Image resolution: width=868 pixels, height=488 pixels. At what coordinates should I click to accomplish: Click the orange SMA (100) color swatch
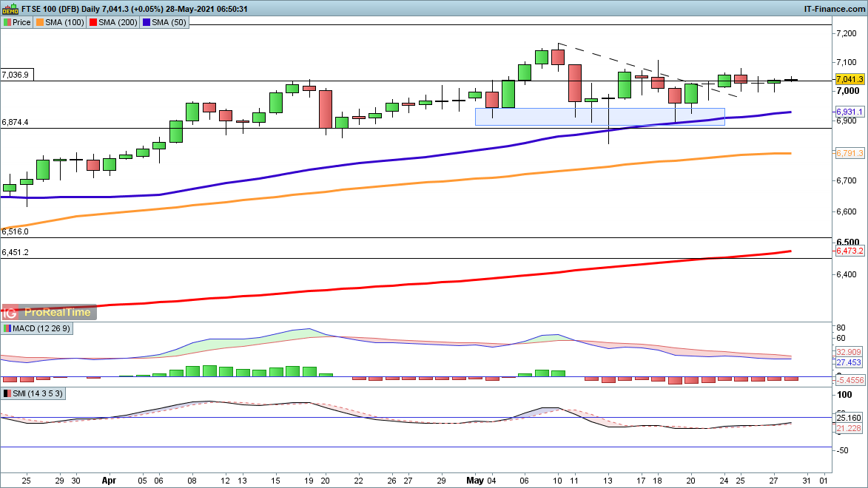tap(39, 23)
